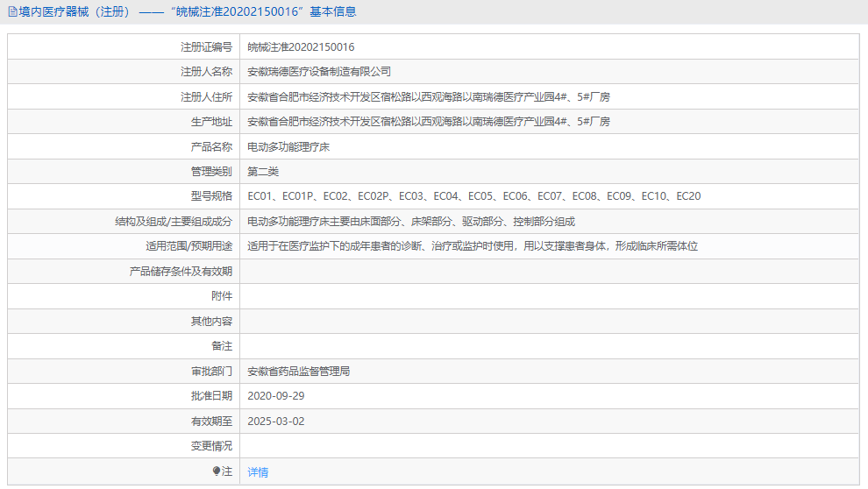Click the 型号规格 label
868x489 pixels.
click(x=211, y=196)
